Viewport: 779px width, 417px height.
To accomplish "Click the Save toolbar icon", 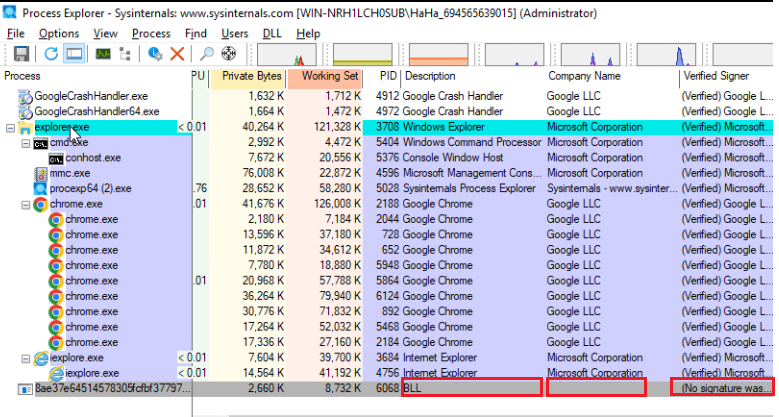I will click(x=20, y=53).
